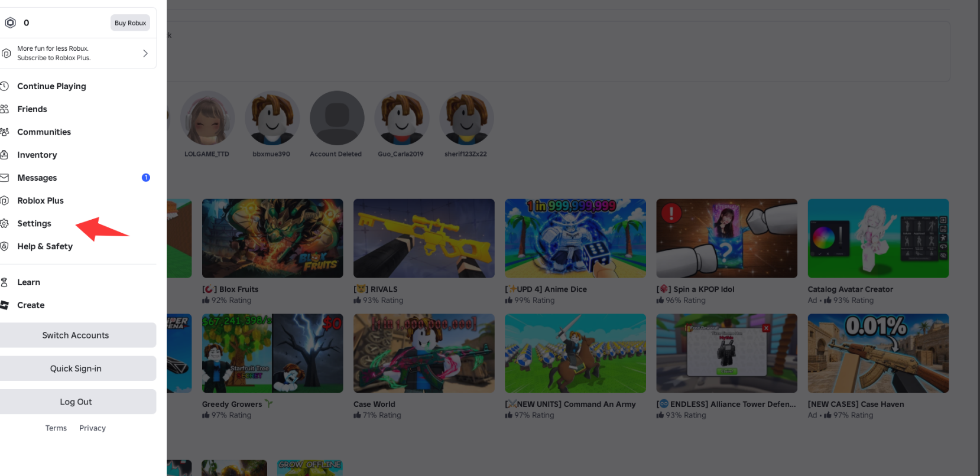Click the Log Out button
Screen dimensions: 980x476
pyautogui.click(x=76, y=402)
